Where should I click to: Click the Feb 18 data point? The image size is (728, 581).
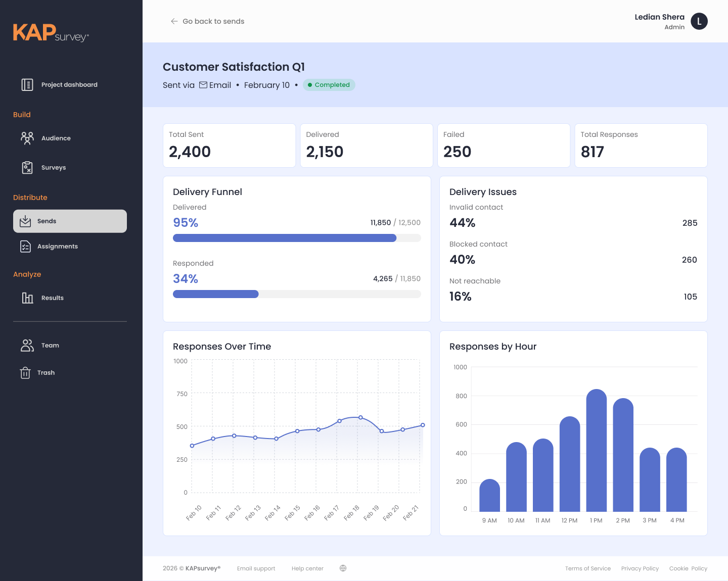pos(360,417)
